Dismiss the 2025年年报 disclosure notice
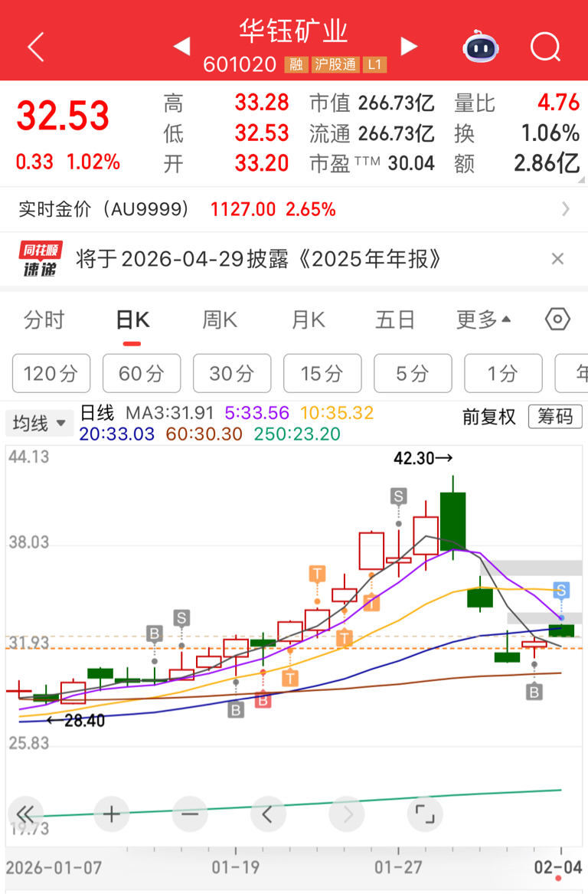The height and width of the screenshot is (894, 588). click(x=558, y=259)
